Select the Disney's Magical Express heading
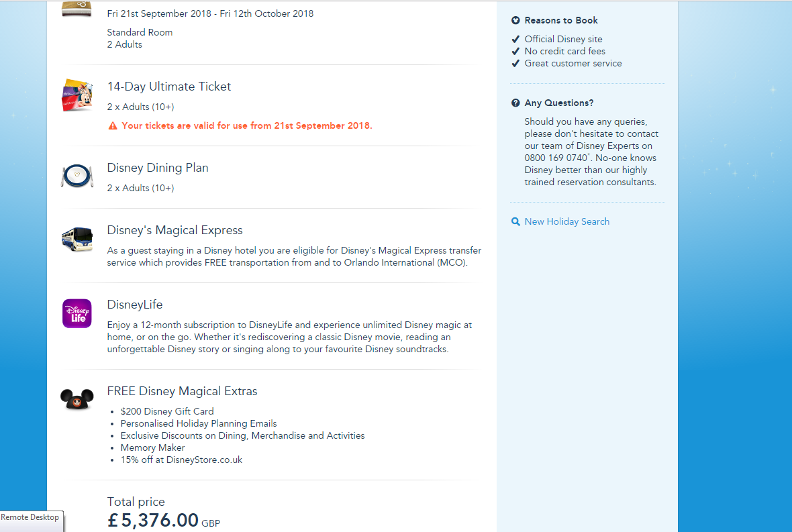This screenshot has width=792, height=532. point(175,230)
